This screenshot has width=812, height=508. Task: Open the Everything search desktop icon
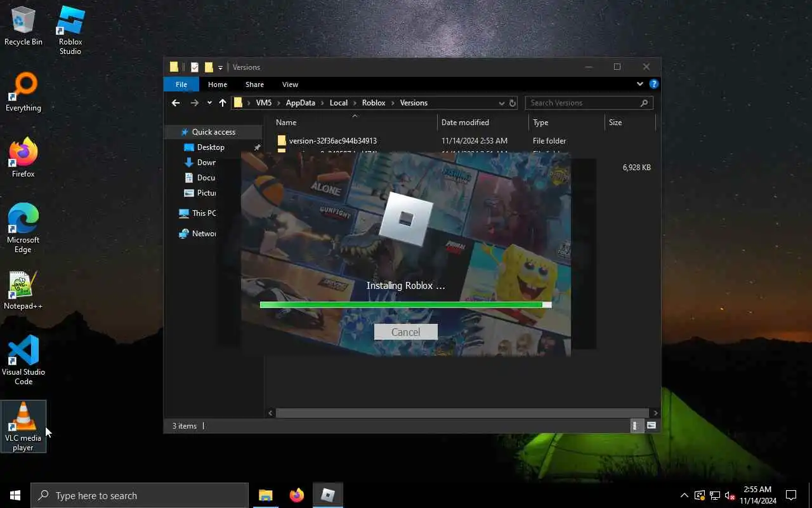click(23, 93)
